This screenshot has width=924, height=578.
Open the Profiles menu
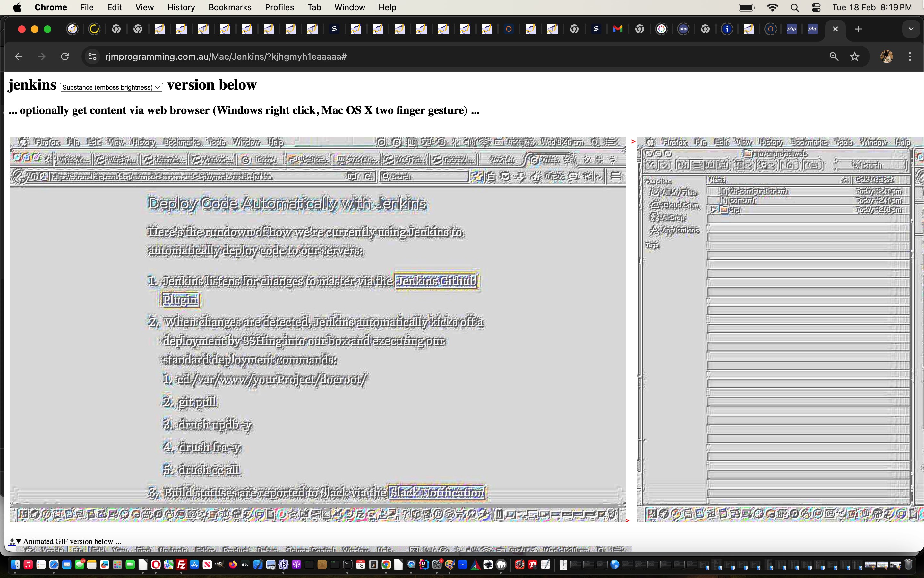click(279, 7)
